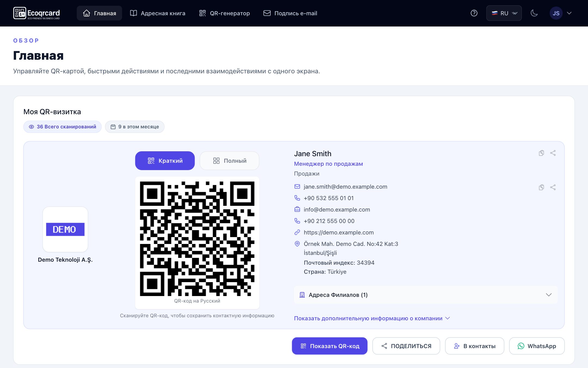Expand Показать дополнительную информацию о компании
Screen dimensions: 588x368
(372, 318)
